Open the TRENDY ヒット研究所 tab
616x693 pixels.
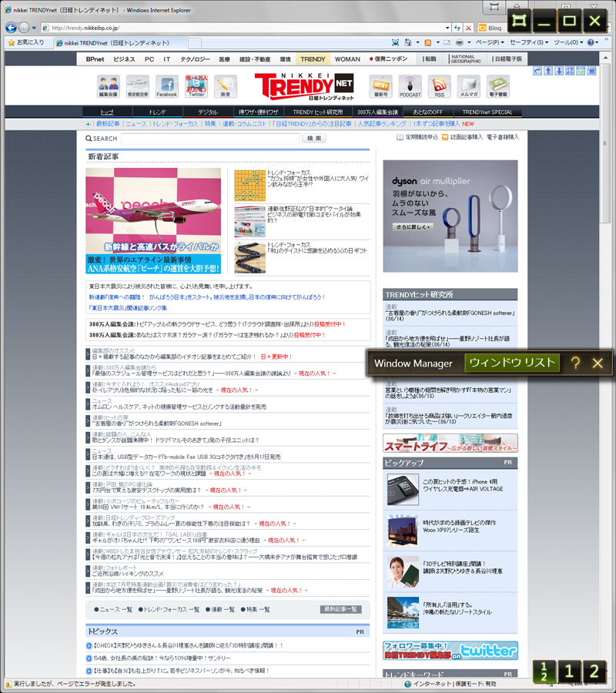pos(317,112)
